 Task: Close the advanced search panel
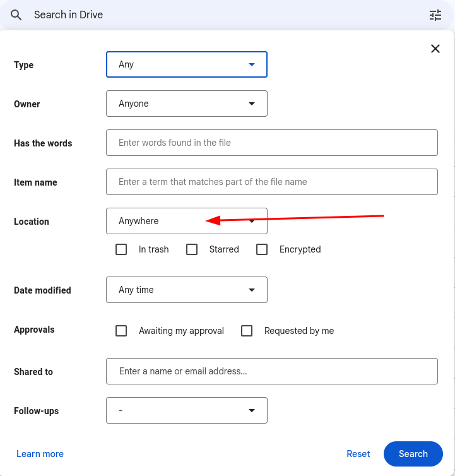pyautogui.click(x=435, y=49)
